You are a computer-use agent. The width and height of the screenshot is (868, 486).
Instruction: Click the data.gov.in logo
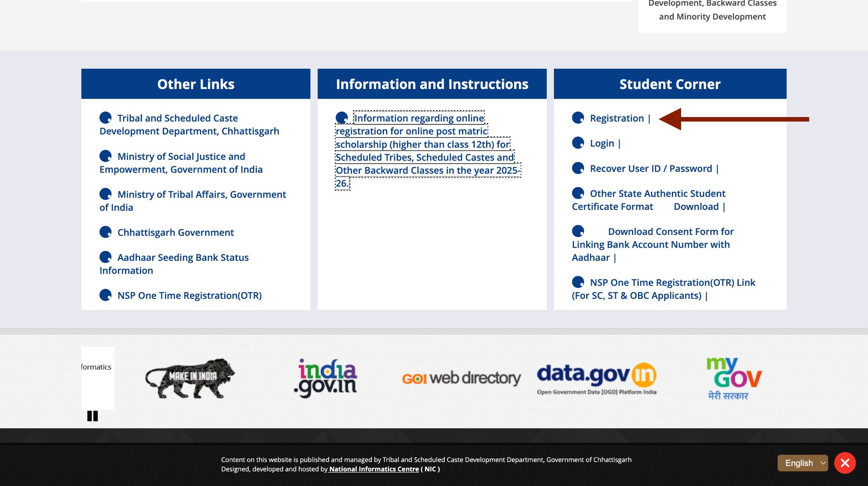click(x=597, y=379)
